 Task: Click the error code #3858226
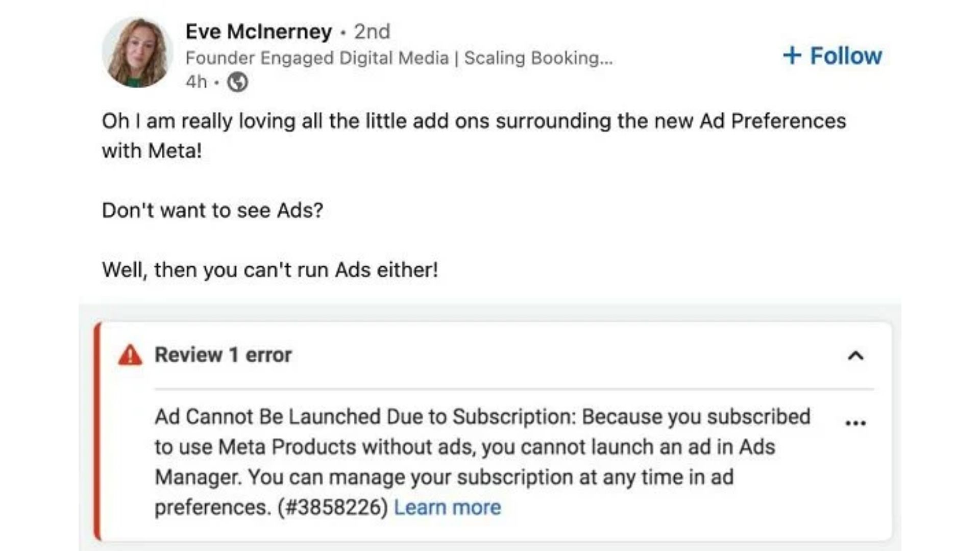click(333, 508)
